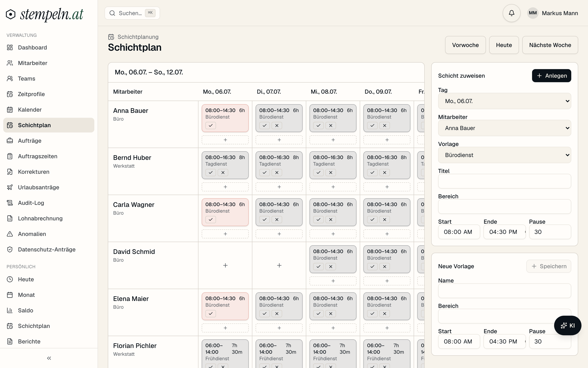Reject Bernd Huber's Monday Tagdienst with X

pos(223,173)
